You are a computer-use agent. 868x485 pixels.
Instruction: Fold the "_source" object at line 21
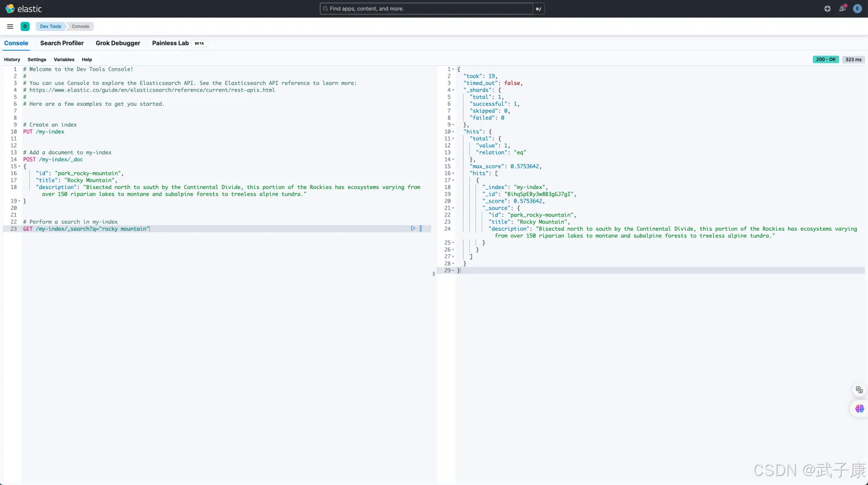click(453, 208)
